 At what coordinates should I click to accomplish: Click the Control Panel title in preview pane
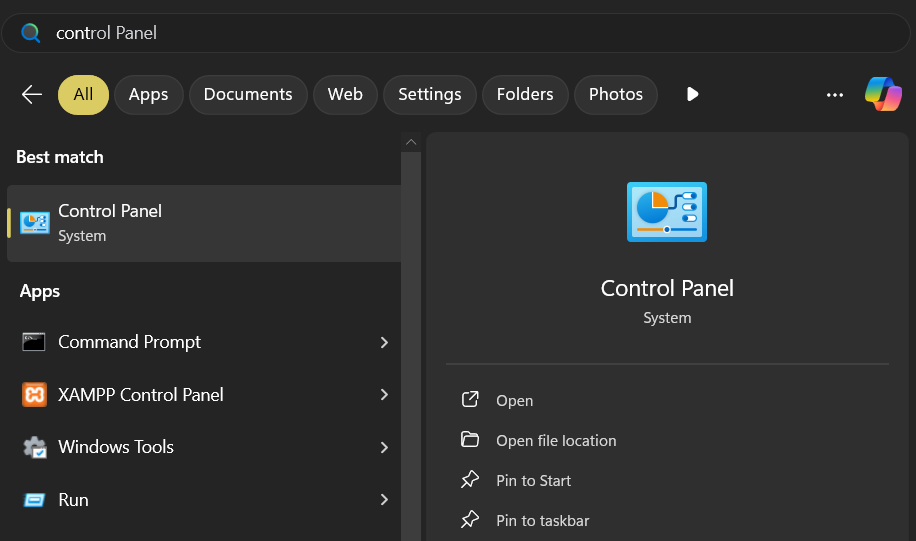667,288
